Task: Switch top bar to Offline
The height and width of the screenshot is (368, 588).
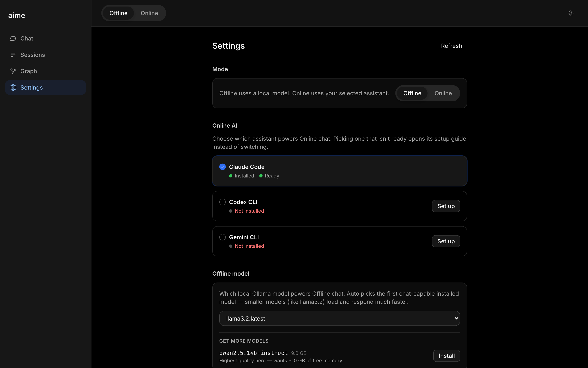Action: click(118, 13)
